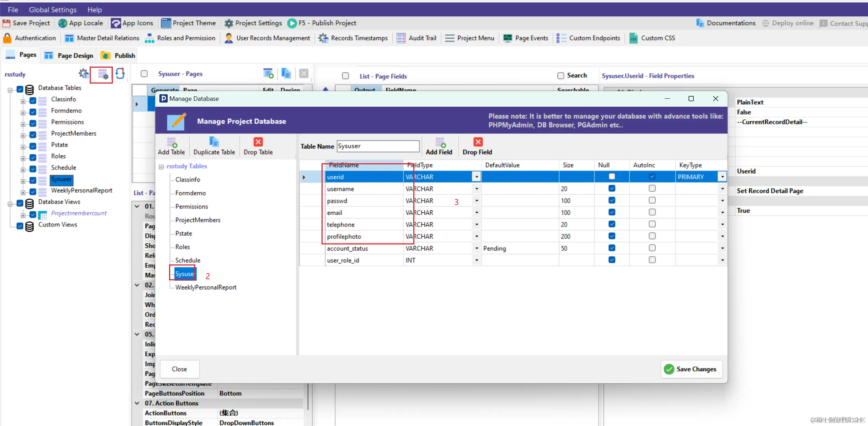The height and width of the screenshot is (426, 868).
Task: Toggle Null checkbox for username field
Action: pos(612,188)
